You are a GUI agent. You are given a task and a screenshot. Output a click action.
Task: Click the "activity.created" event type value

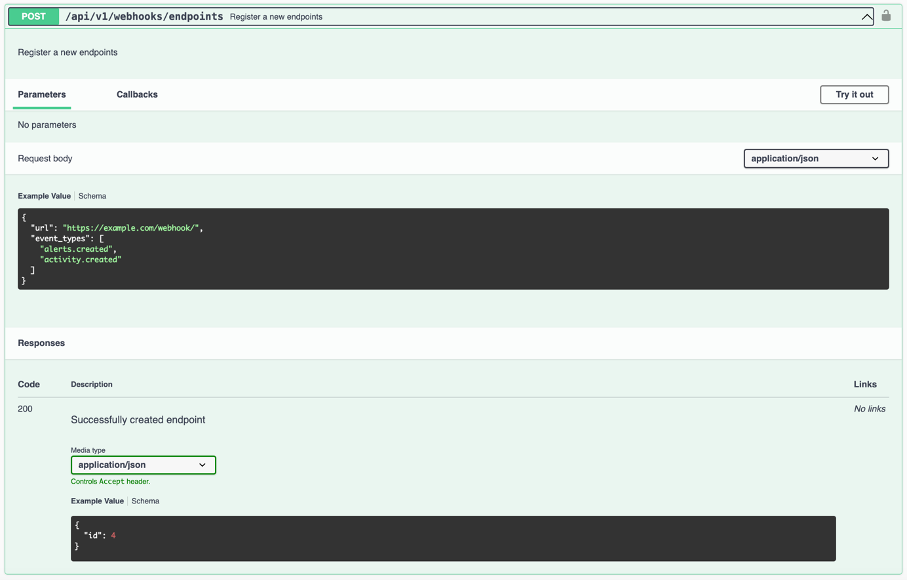point(80,259)
